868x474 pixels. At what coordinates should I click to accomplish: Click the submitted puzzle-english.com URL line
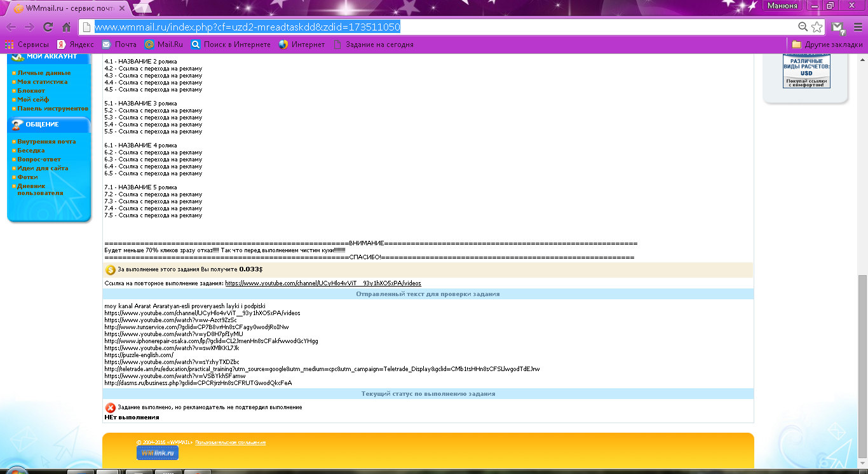coord(139,355)
